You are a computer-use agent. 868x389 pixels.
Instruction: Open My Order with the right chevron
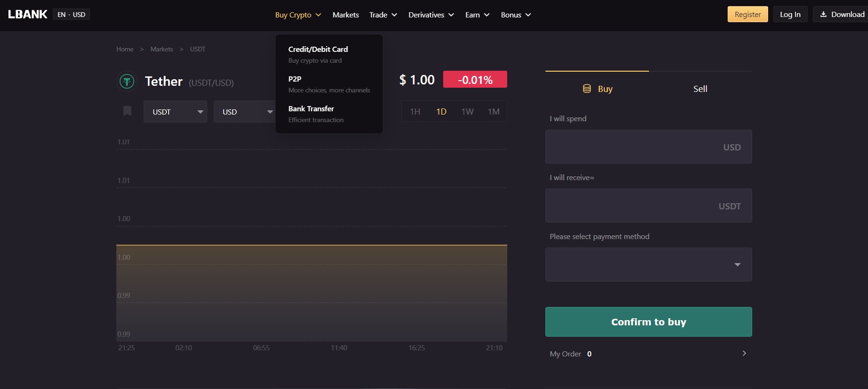(x=744, y=353)
